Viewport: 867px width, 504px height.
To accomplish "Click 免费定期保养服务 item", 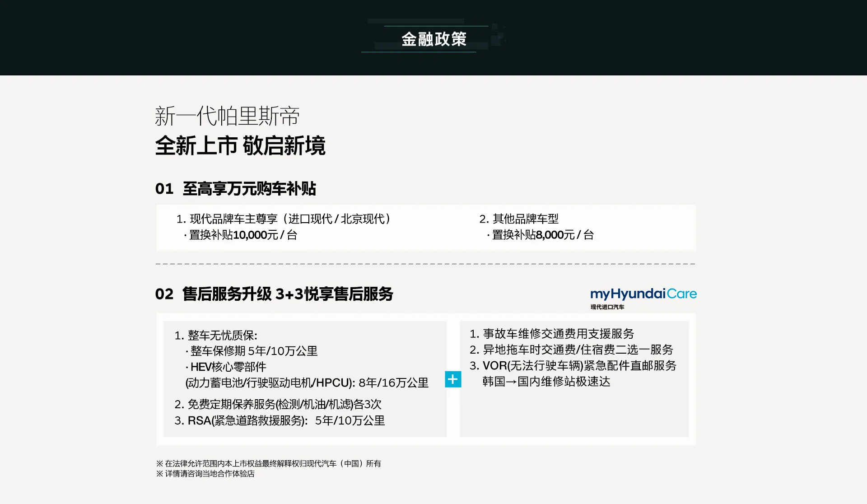I will click(278, 404).
